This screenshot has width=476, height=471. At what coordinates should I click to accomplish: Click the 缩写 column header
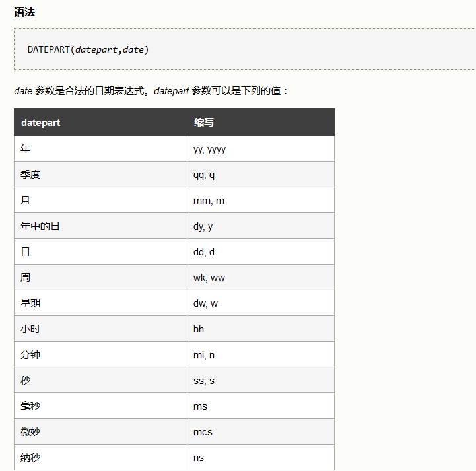point(261,122)
